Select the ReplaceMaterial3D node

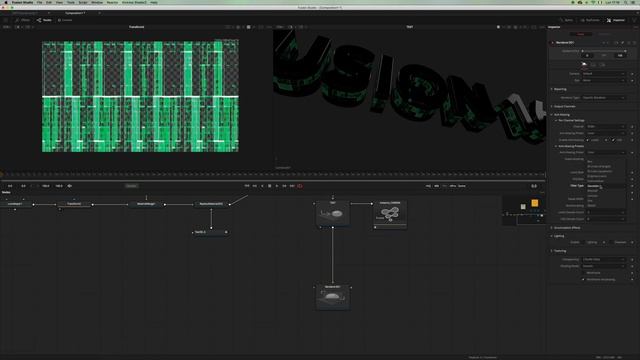211,204
